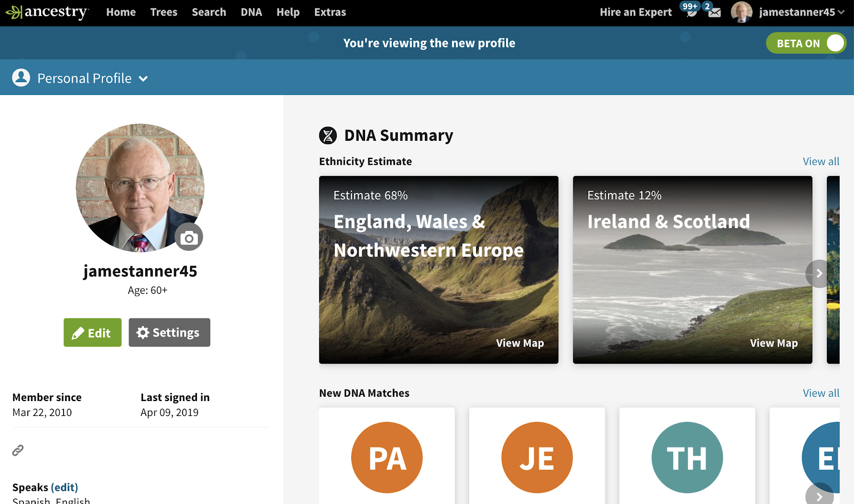Click edit next to Speaks
The height and width of the screenshot is (504, 854).
point(65,487)
